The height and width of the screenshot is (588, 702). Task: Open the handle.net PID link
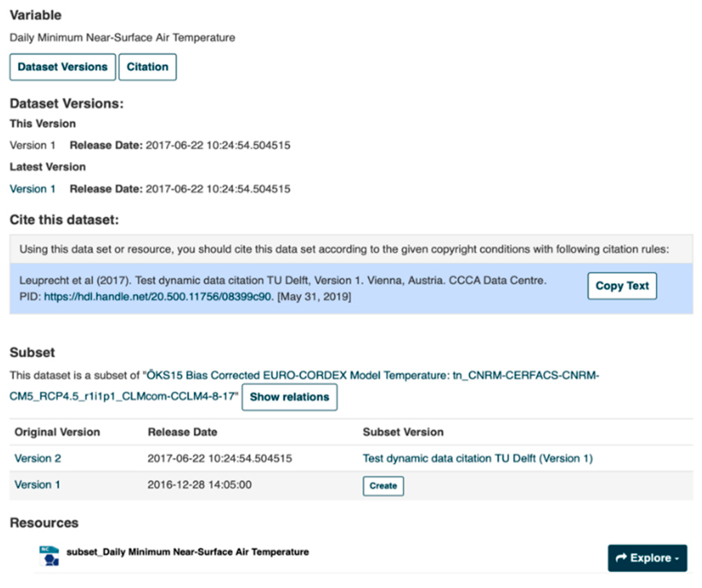(158, 297)
